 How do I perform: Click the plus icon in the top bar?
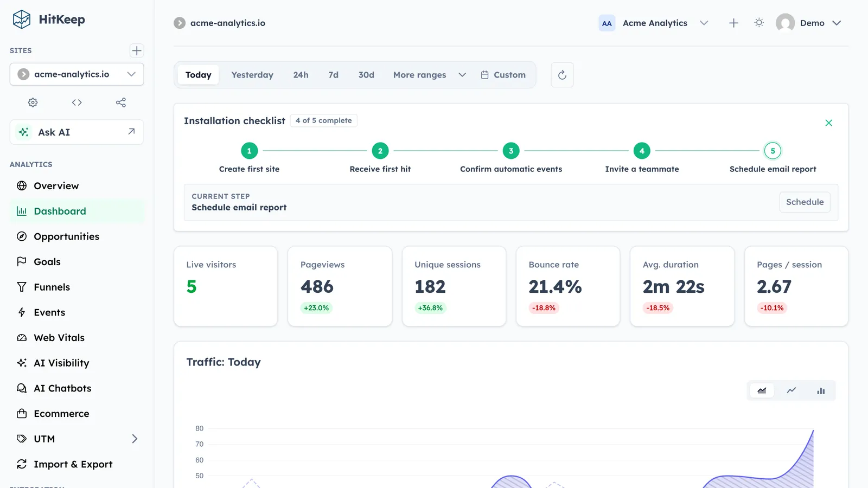click(733, 23)
